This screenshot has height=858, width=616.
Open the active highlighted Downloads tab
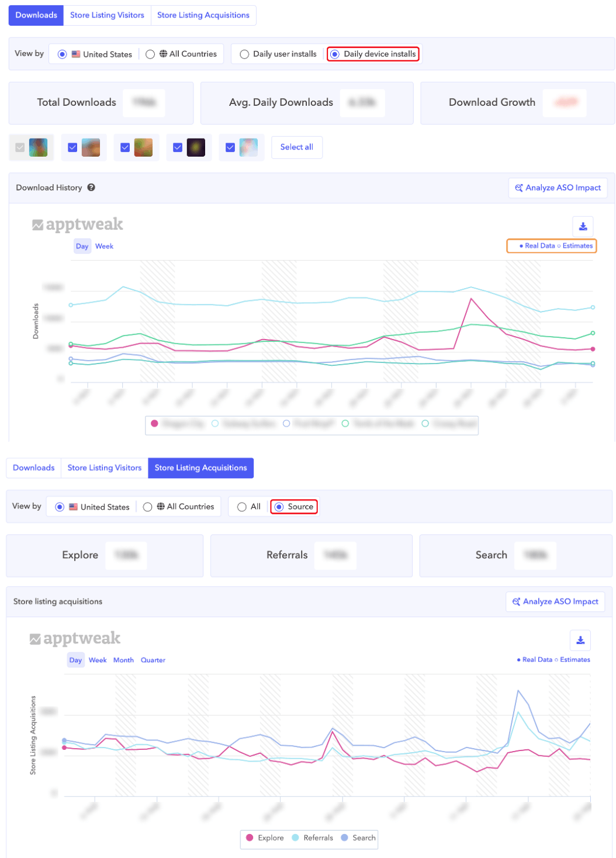[x=36, y=15]
